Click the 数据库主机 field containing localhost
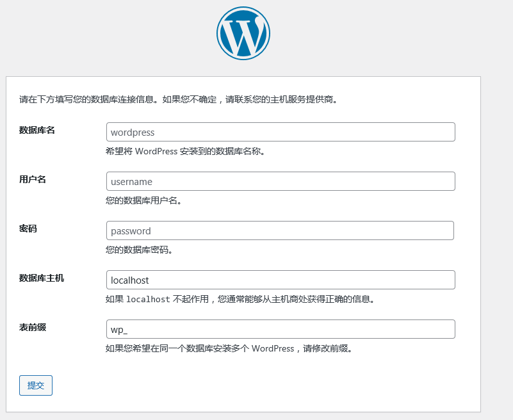This screenshot has width=513, height=420. [x=281, y=280]
